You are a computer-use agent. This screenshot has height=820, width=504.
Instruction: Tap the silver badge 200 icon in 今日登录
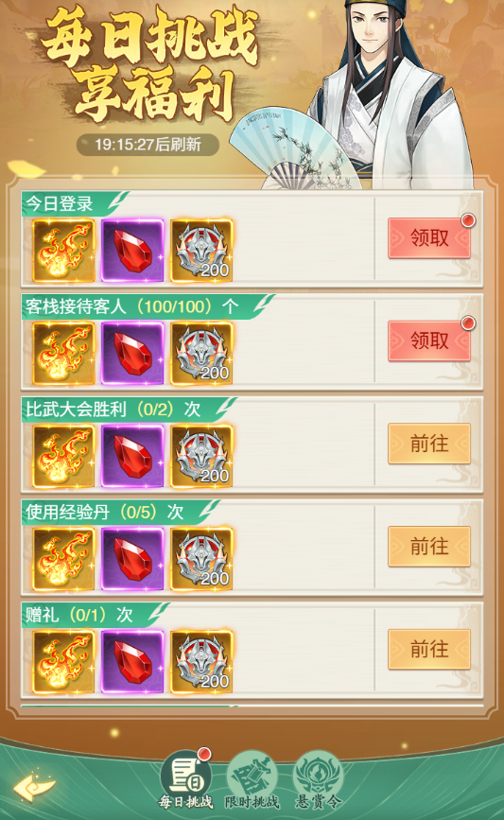(x=201, y=251)
